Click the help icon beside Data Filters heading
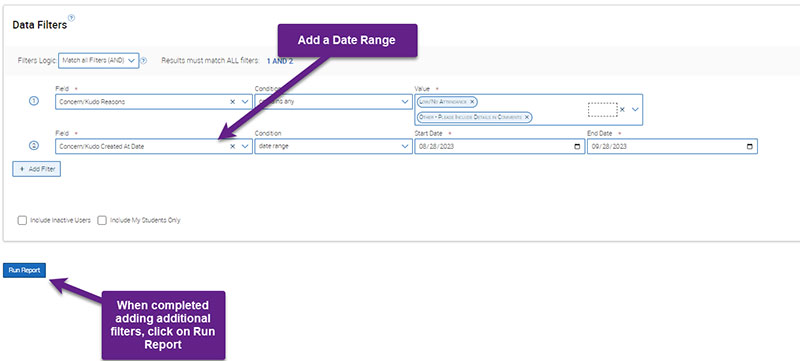 [71, 18]
